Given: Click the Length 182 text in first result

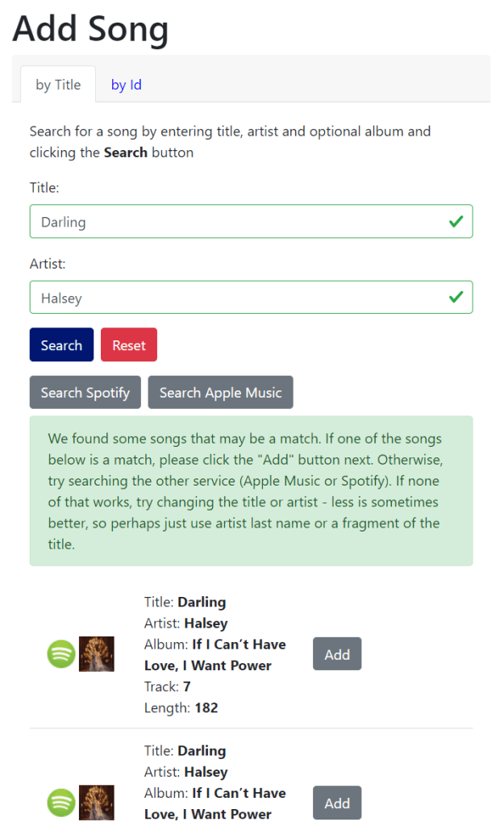Looking at the screenshot, I should (181, 708).
